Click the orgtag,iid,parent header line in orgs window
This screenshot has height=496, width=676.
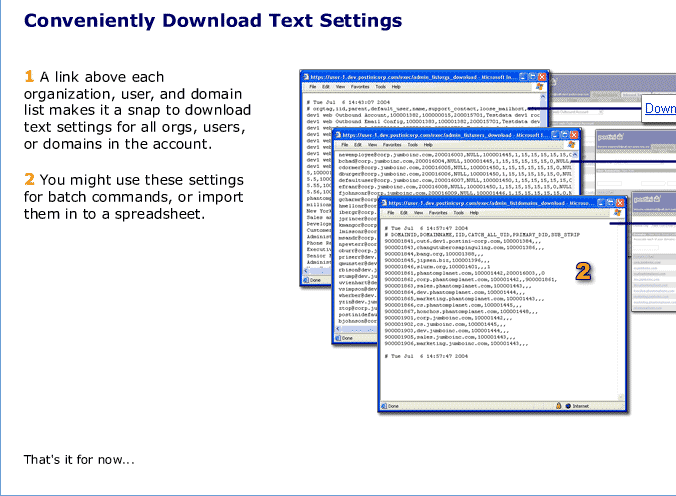(x=423, y=109)
